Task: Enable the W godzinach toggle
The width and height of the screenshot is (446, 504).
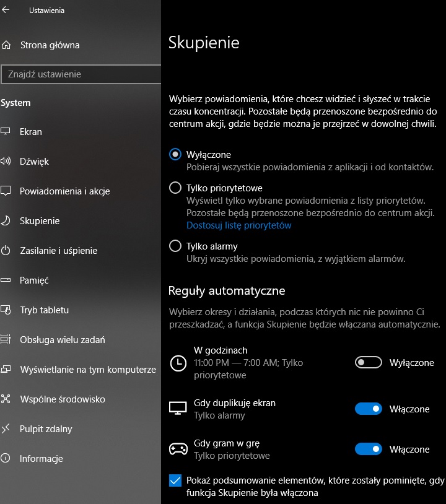Action: pos(368,363)
